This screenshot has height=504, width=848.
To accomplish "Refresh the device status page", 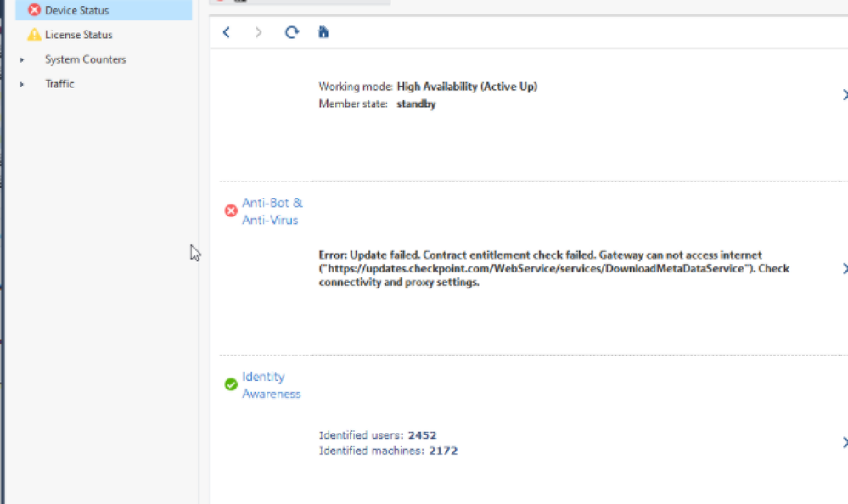I will tap(292, 33).
